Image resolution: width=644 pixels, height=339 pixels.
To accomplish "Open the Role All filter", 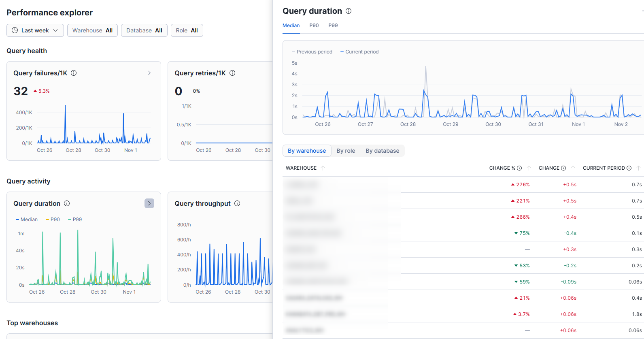I will (187, 30).
